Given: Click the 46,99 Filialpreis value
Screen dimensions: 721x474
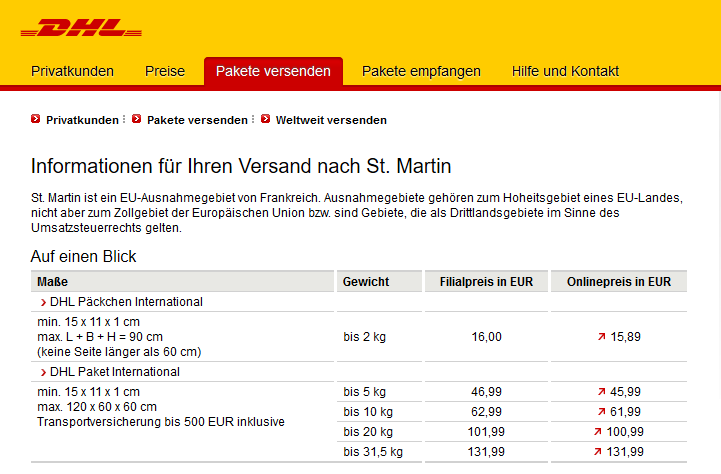Looking at the screenshot, I should [x=486, y=392].
